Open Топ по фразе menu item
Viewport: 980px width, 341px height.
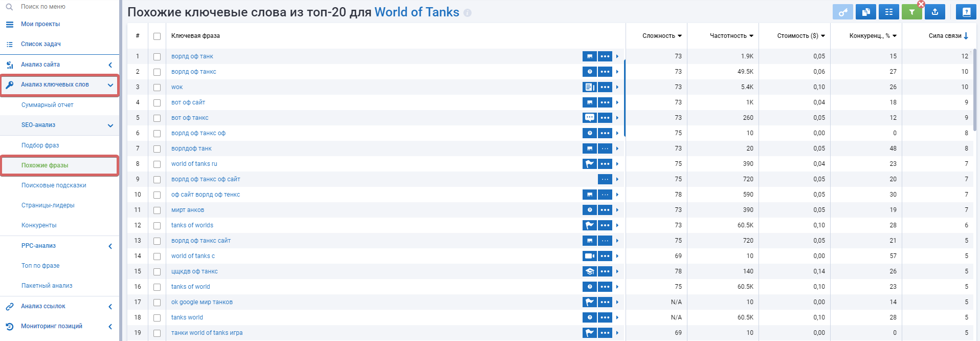coord(40,266)
